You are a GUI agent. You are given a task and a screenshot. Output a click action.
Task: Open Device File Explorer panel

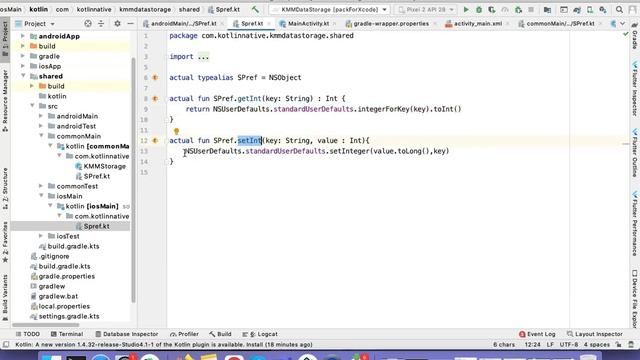635,298
